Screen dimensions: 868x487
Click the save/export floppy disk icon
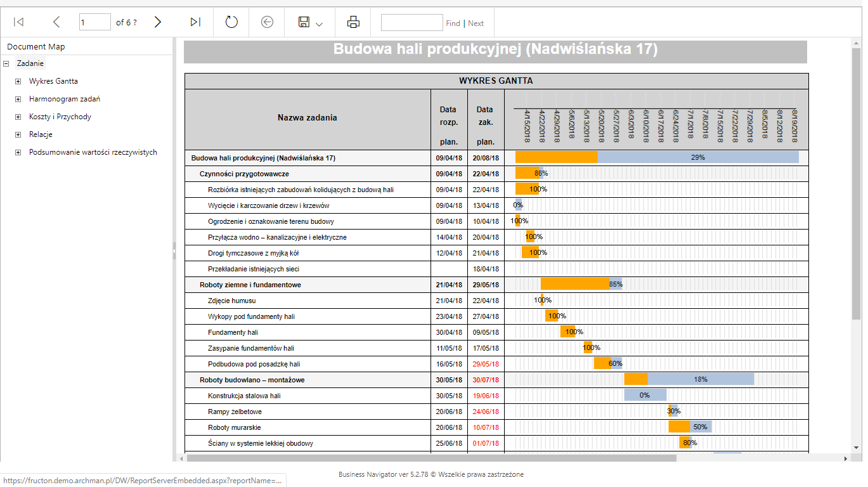click(x=304, y=22)
